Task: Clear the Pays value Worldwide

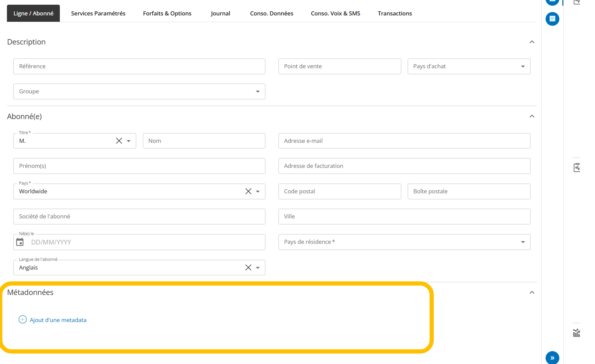Action: pyautogui.click(x=248, y=191)
